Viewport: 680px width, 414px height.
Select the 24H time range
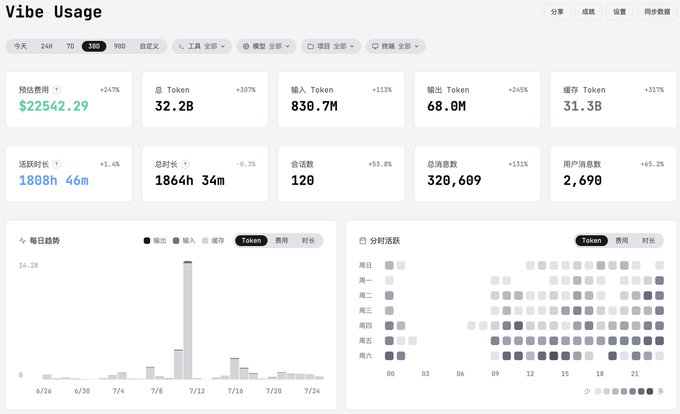[46, 46]
